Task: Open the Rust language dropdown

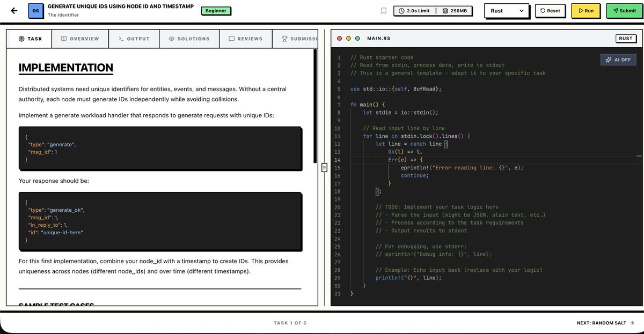Action: tap(507, 11)
